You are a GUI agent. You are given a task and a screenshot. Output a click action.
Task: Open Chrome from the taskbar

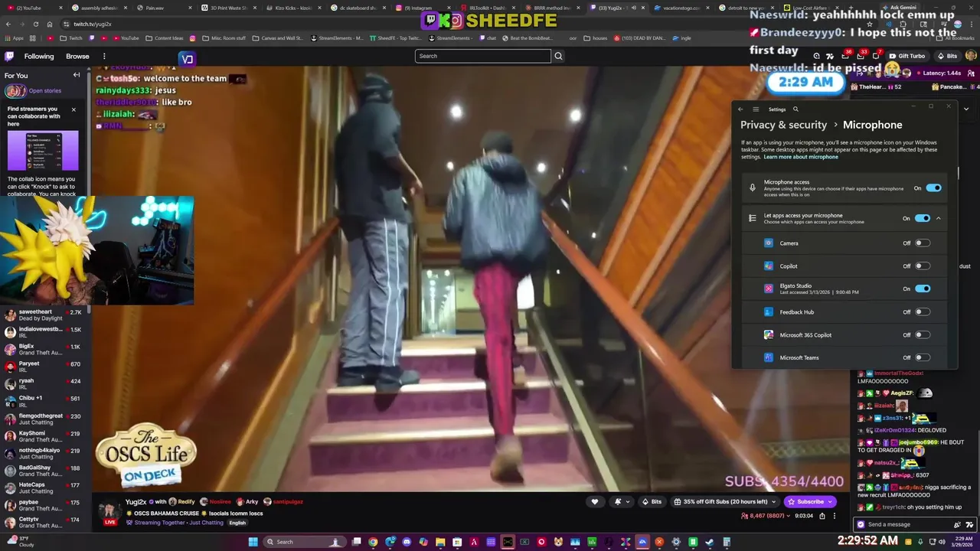coord(373,542)
